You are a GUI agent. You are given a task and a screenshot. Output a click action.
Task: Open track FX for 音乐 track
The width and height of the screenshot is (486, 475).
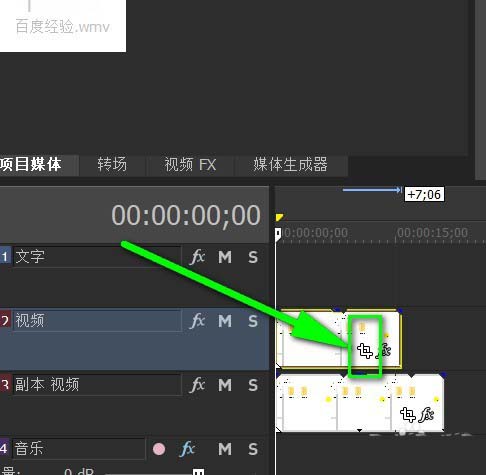[x=187, y=449]
